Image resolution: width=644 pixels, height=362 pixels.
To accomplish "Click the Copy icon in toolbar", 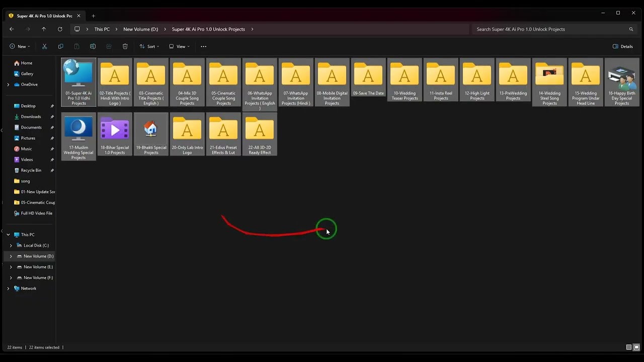I will pos(60,46).
